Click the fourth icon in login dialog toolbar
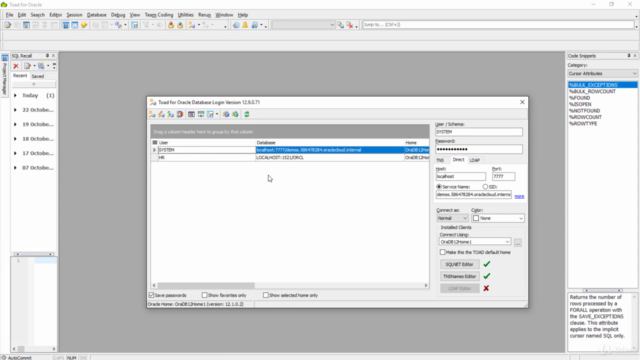This screenshot has height=360, width=640. click(180, 114)
